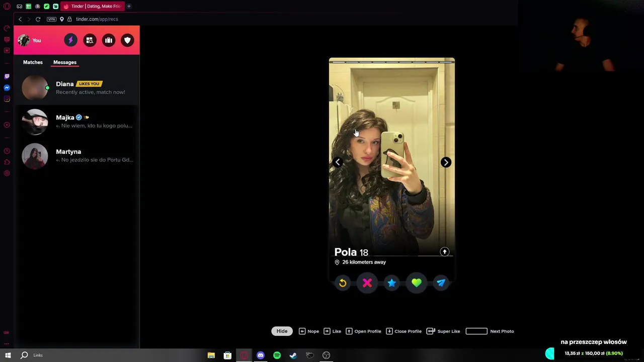
Task: Click the GX Corner gamepad tab icon
Action: tap(19, 6)
